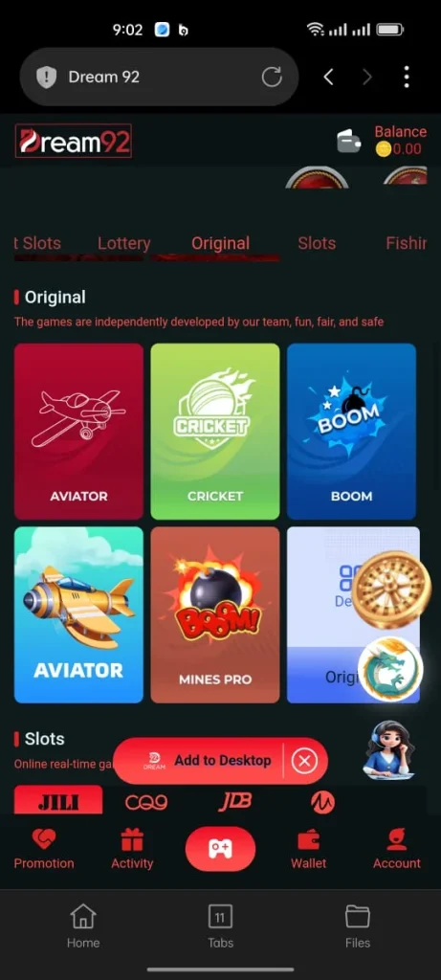This screenshot has height=980, width=441.
Task: Open customer support girl avatar
Action: (x=388, y=750)
